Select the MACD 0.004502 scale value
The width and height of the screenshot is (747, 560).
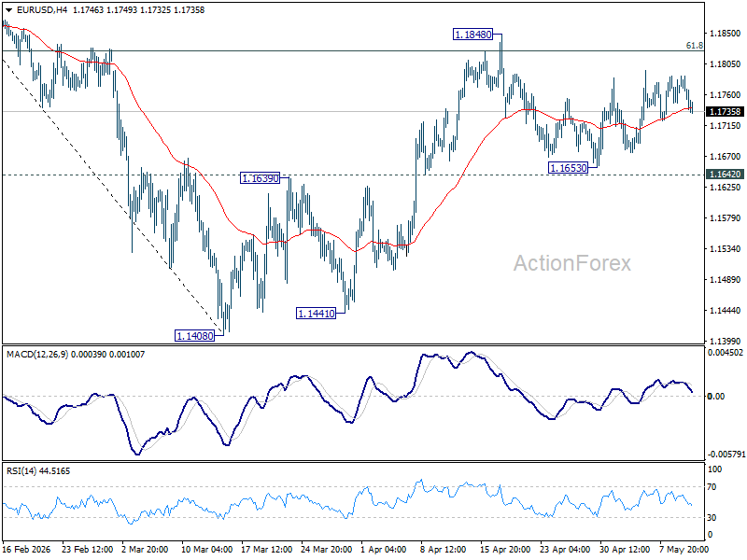tap(726, 353)
